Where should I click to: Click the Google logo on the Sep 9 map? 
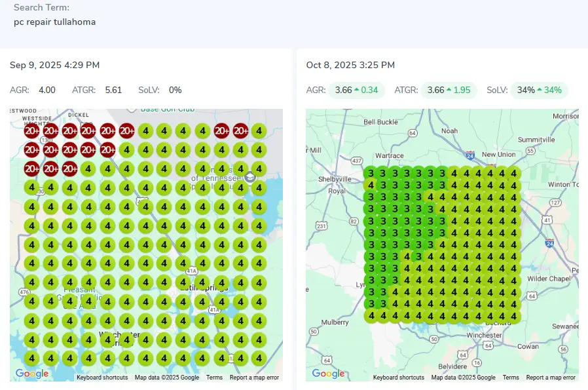coord(32,374)
